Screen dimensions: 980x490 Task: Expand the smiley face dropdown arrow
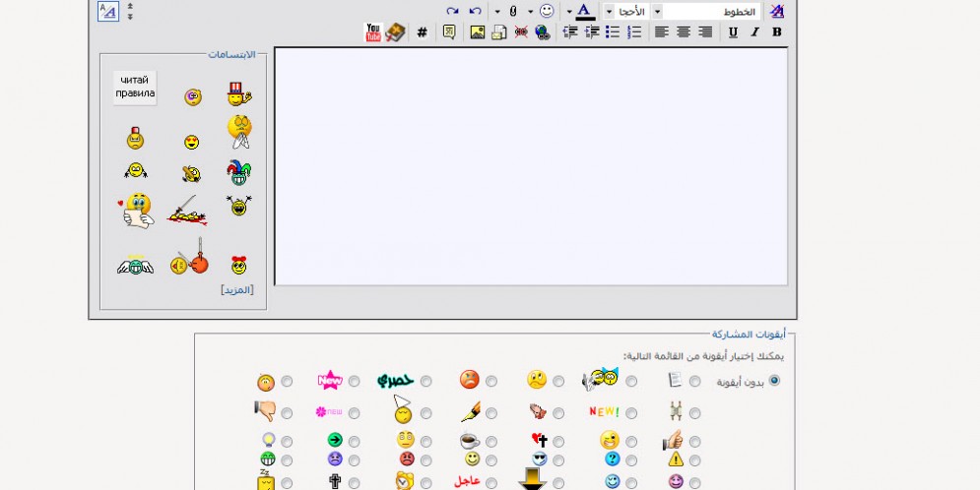pos(531,11)
